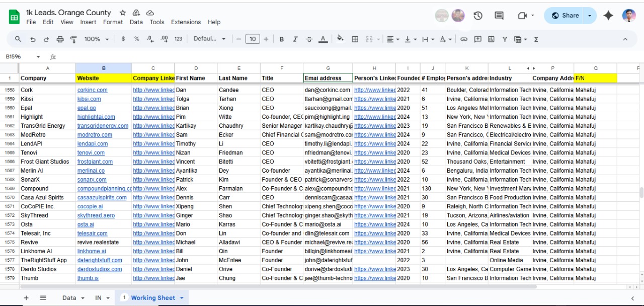Add a new sheet with plus button
The width and height of the screenshot is (644, 306).
tap(26, 298)
